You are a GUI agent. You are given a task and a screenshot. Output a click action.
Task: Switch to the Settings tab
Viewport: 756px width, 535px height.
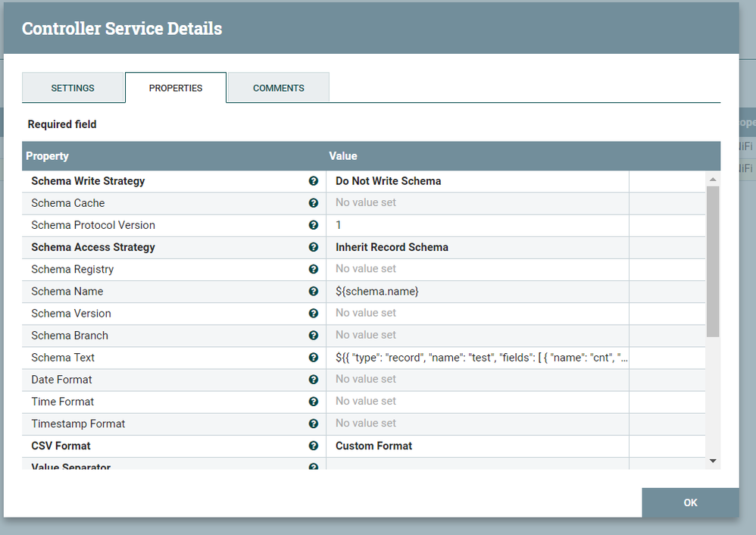coord(73,88)
